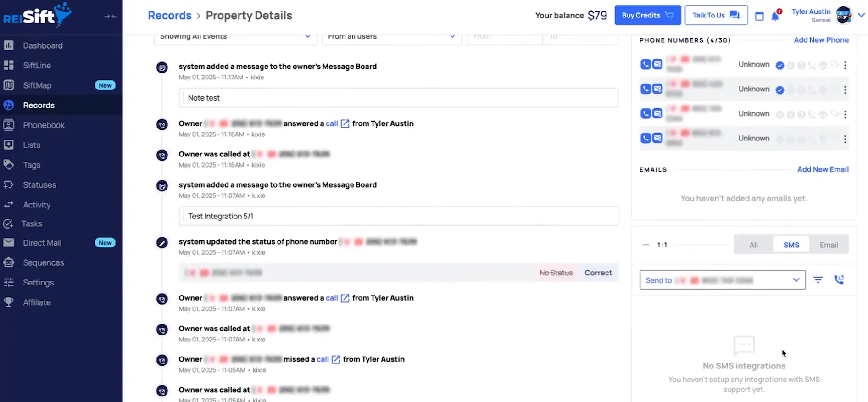This screenshot has width=868, height=402.
Task: Message the first phone number via envelope icon
Action: click(657, 64)
